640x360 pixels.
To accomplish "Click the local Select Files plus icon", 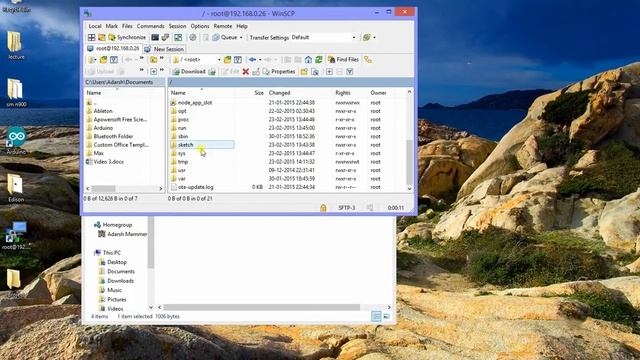I will [153, 71].
